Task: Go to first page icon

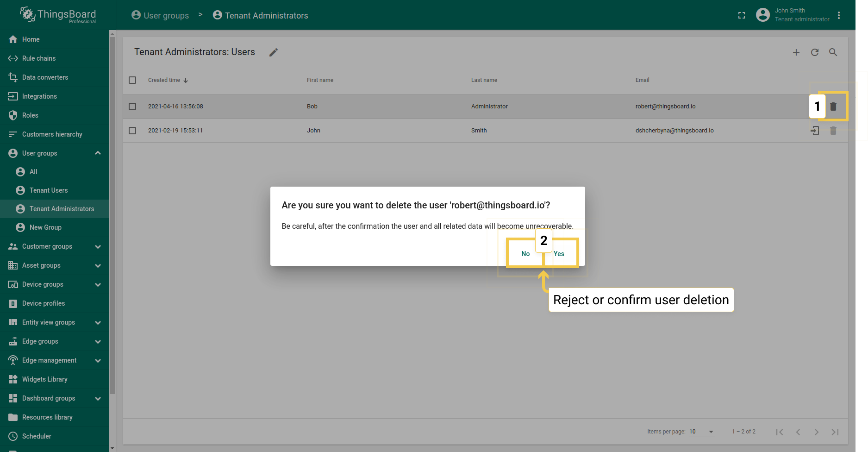Action: tap(780, 432)
